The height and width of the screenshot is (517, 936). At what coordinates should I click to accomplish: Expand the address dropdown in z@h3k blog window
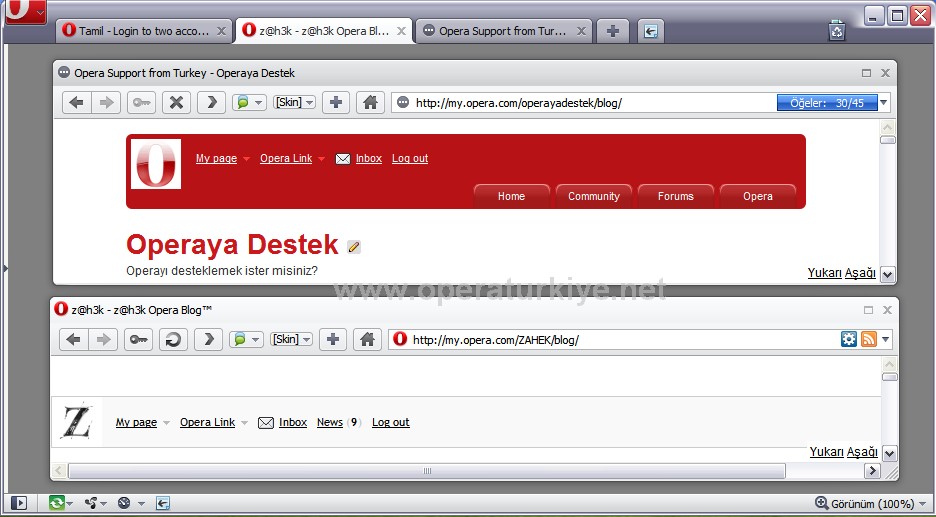pos(885,340)
